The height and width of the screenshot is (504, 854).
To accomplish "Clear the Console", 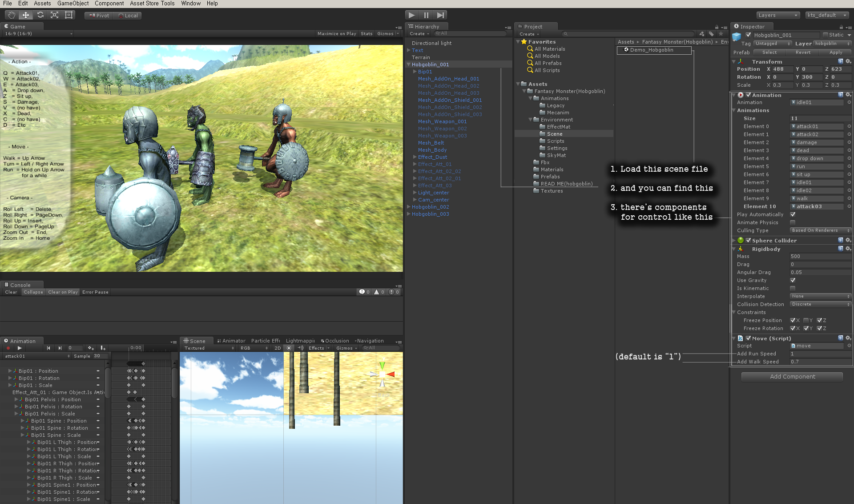I will coord(11,292).
